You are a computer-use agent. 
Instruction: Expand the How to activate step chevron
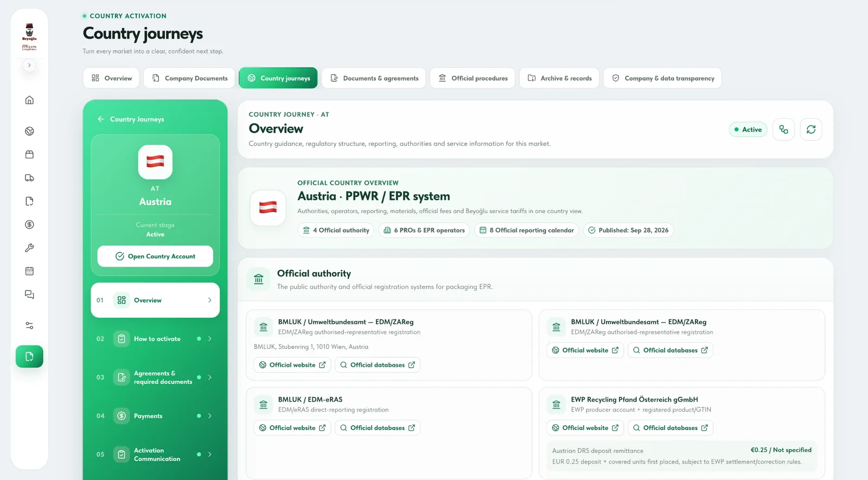click(x=210, y=339)
